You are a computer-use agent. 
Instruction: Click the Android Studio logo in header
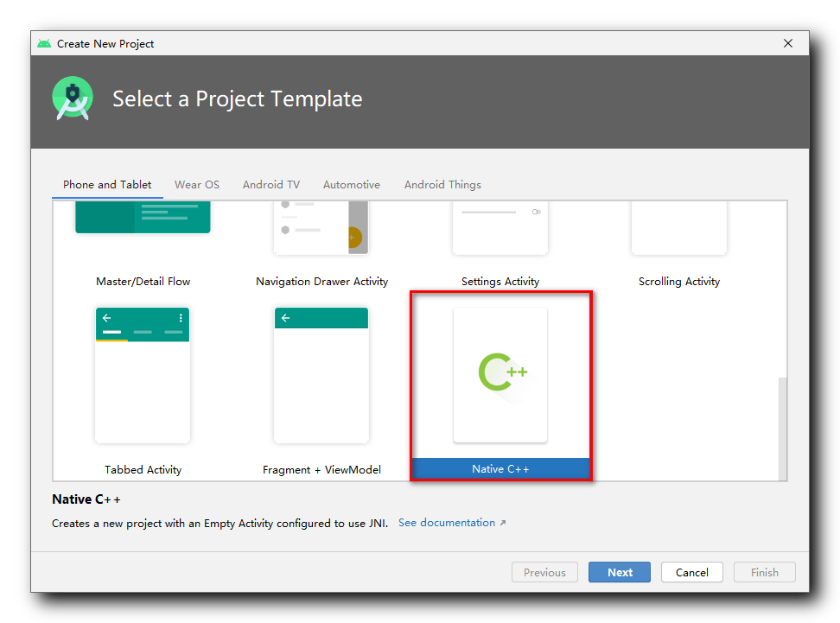[x=73, y=98]
